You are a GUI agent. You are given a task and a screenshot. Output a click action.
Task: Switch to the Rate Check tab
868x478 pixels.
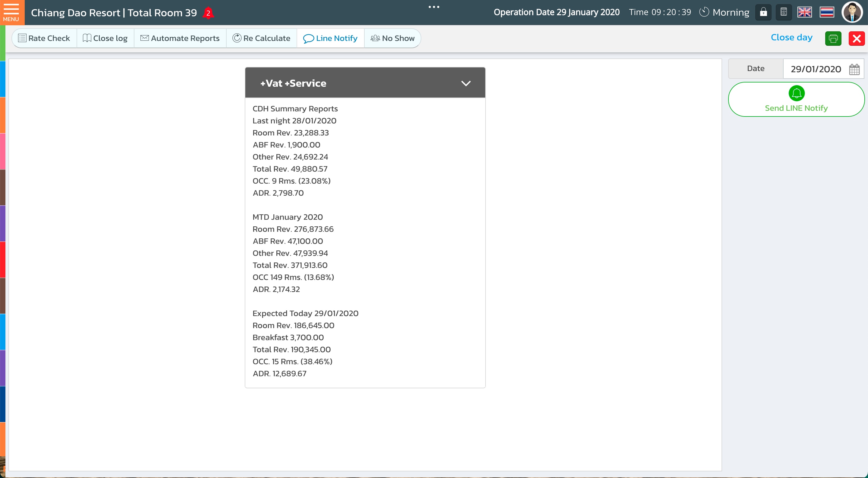click(44, 38)
